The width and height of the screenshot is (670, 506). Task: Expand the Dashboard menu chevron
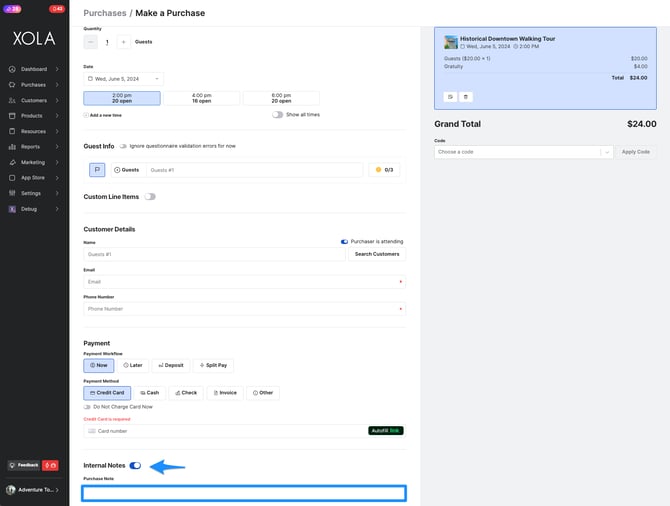[x=57, y=69]
